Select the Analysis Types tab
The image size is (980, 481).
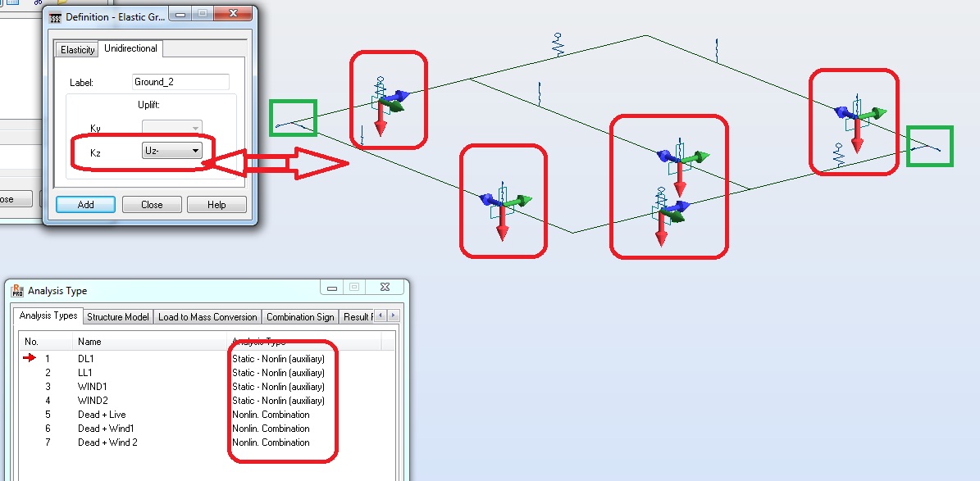pos(48,315)
